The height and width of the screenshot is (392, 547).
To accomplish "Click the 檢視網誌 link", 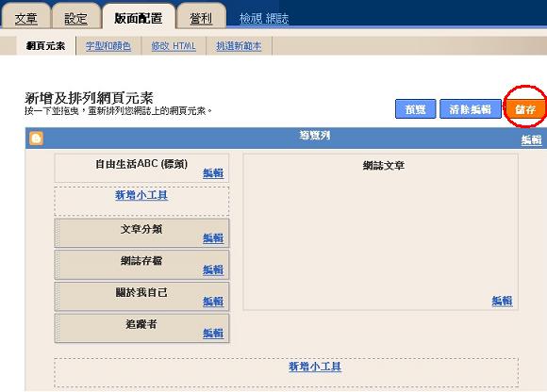I will click(264, 18).
